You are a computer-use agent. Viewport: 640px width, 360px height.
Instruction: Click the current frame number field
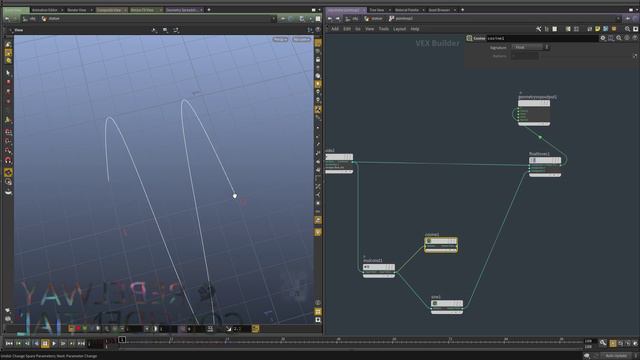tap(96, 344)
